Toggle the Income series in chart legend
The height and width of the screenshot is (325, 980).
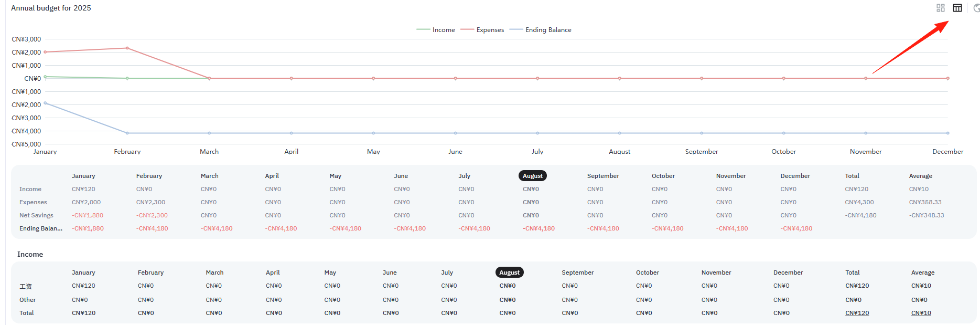pyautogui.click(x=436, y=30)
